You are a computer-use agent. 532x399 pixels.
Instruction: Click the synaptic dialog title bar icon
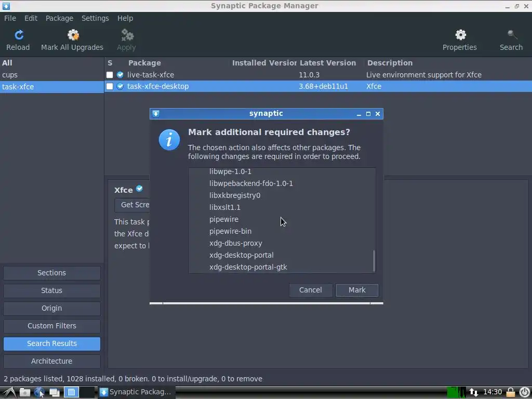point(156,114)
